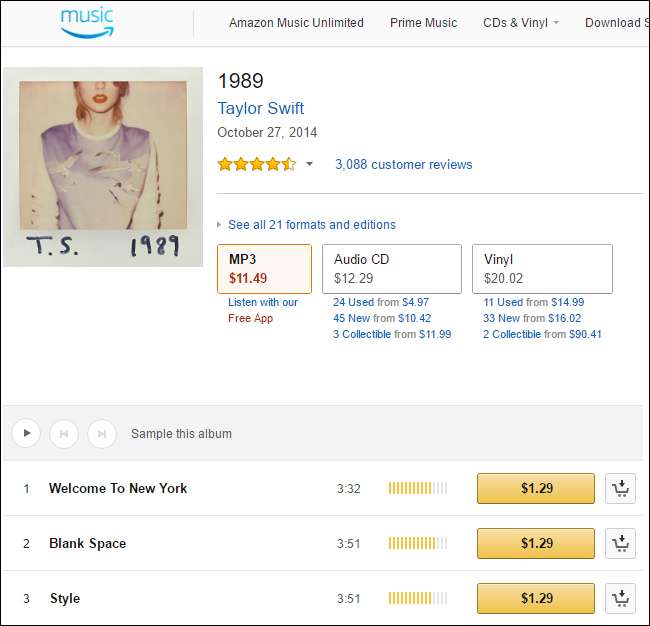
Task: Open Amazon Music Unlimited tab
Action: 296,23
